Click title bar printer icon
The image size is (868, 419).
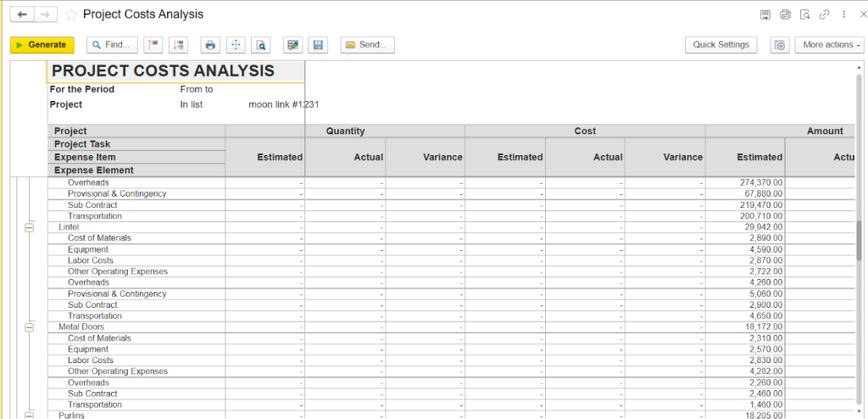point(785,14)
